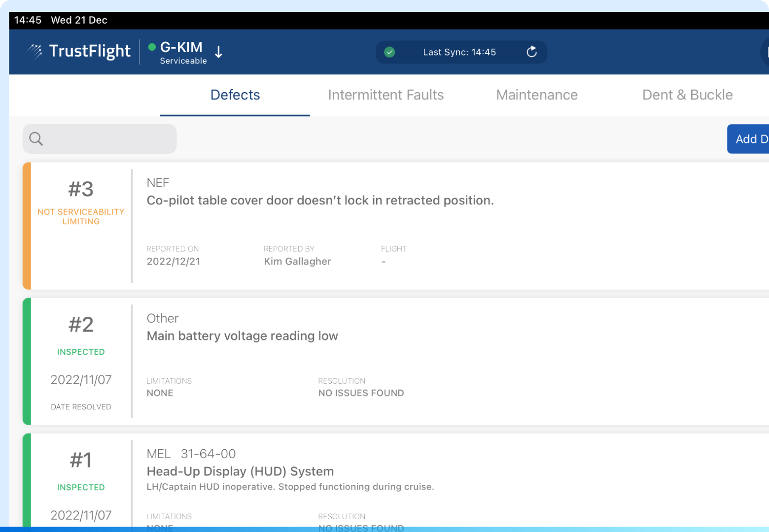
Task: Expand the G-KIM aircraft dropdown arrow
Action: (x=219, y=52)
